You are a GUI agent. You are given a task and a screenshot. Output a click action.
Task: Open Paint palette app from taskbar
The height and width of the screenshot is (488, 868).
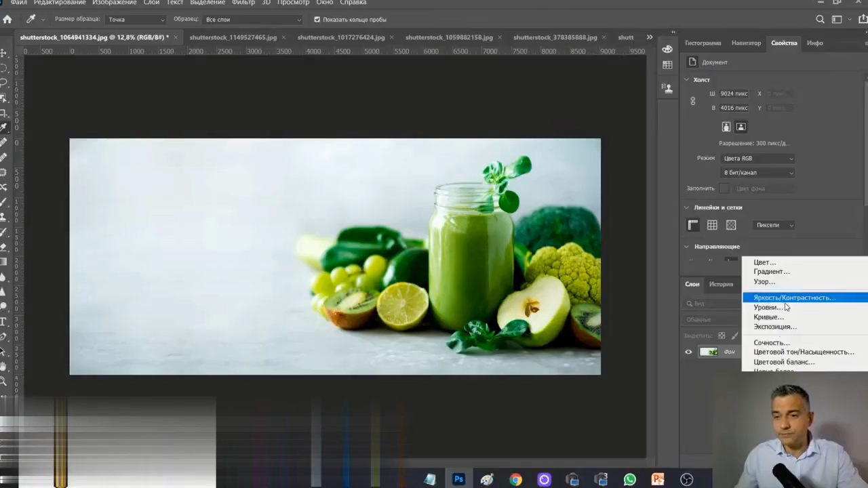(x=487, y=480)
